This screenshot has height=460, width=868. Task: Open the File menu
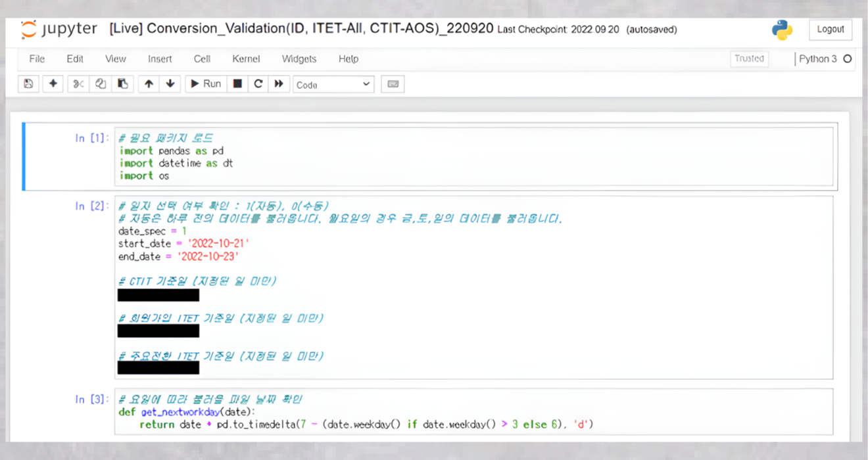pyautogui.click(x=37, y=59)
